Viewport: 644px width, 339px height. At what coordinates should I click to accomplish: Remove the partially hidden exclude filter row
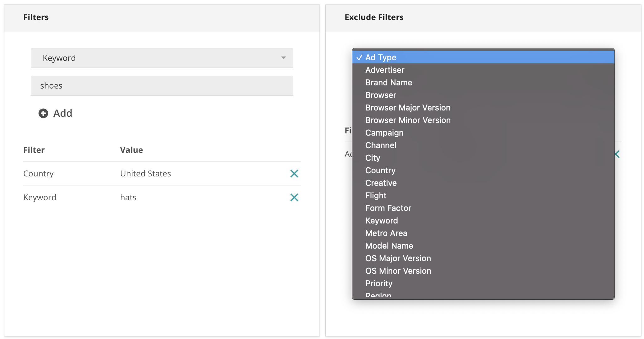coord(617,154)
